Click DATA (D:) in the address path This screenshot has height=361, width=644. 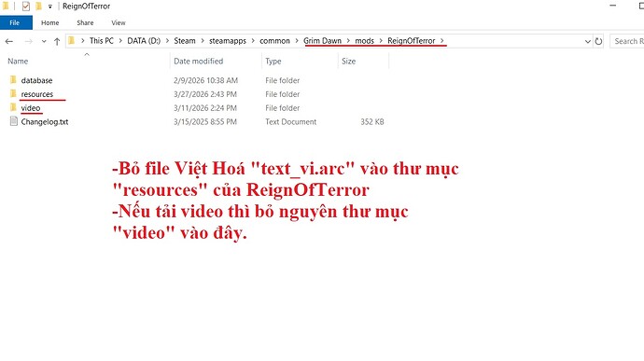click(144, 41)
